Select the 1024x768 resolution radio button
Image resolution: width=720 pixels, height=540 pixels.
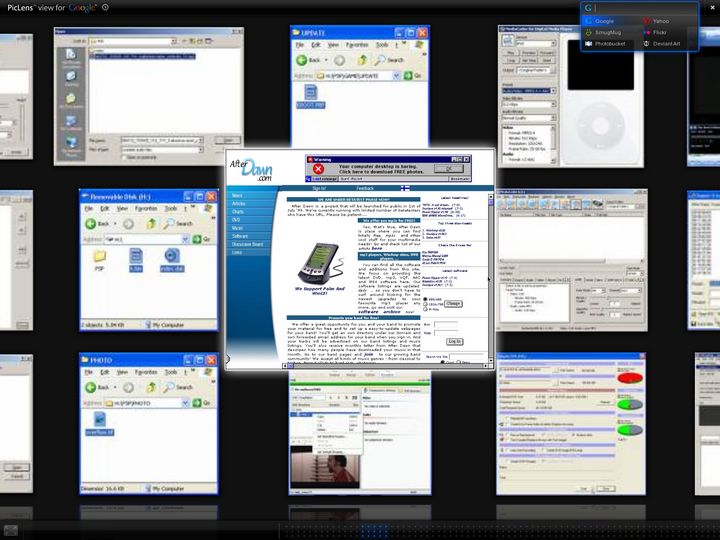click(x=425, y=304)
